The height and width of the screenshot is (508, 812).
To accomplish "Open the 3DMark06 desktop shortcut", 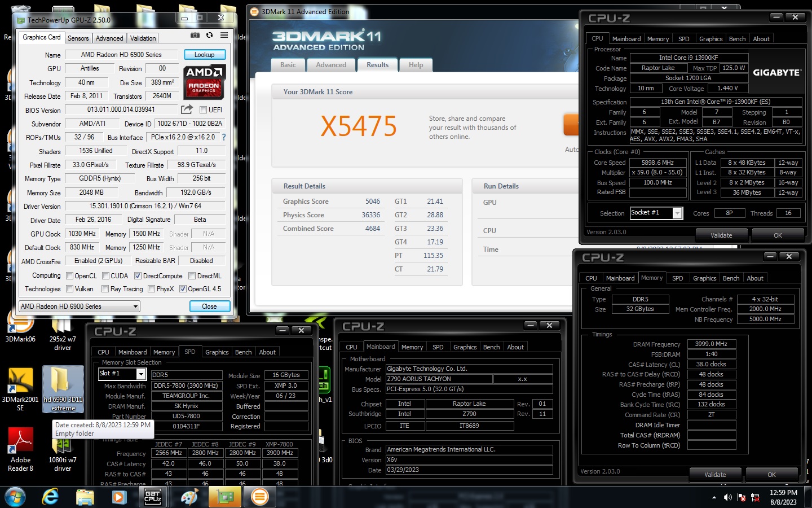I will tap(20, 329).
